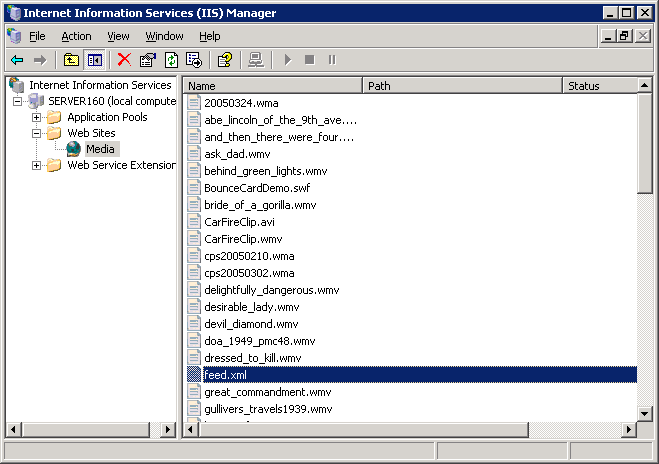
Task: Select CarFireClip.avi file
Action: (x=239, y=222)
